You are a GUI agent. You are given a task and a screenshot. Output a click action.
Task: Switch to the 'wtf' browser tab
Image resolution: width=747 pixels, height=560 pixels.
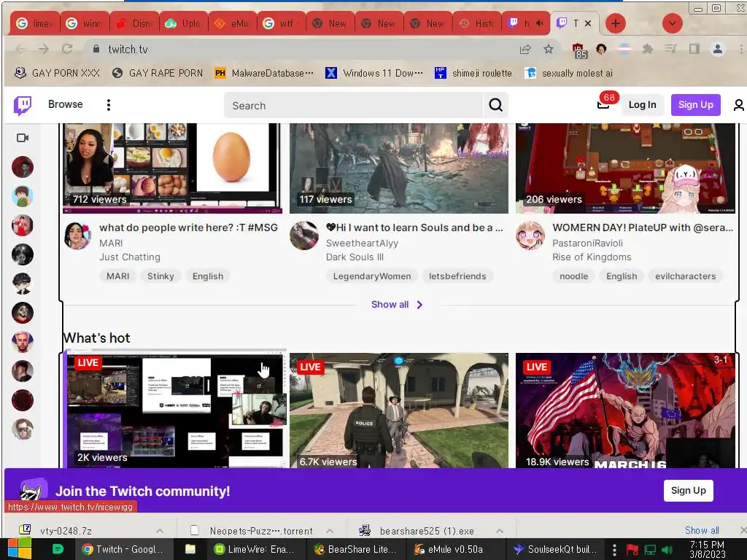282,23
